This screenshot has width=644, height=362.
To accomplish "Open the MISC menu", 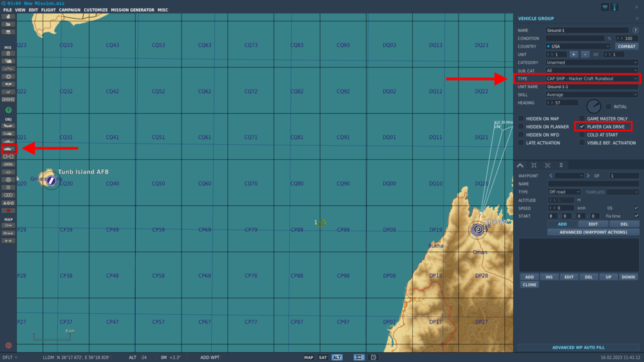I will (x=163, y=10).
